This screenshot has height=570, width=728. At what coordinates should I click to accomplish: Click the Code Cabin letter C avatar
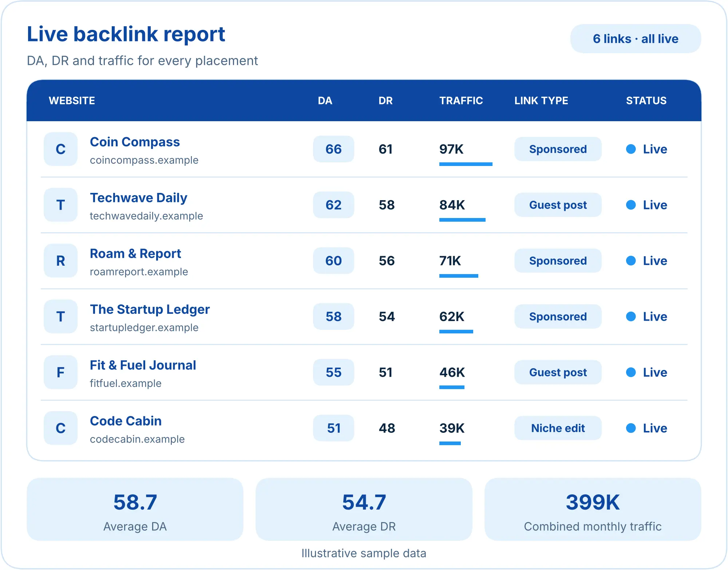coord(60,428)
